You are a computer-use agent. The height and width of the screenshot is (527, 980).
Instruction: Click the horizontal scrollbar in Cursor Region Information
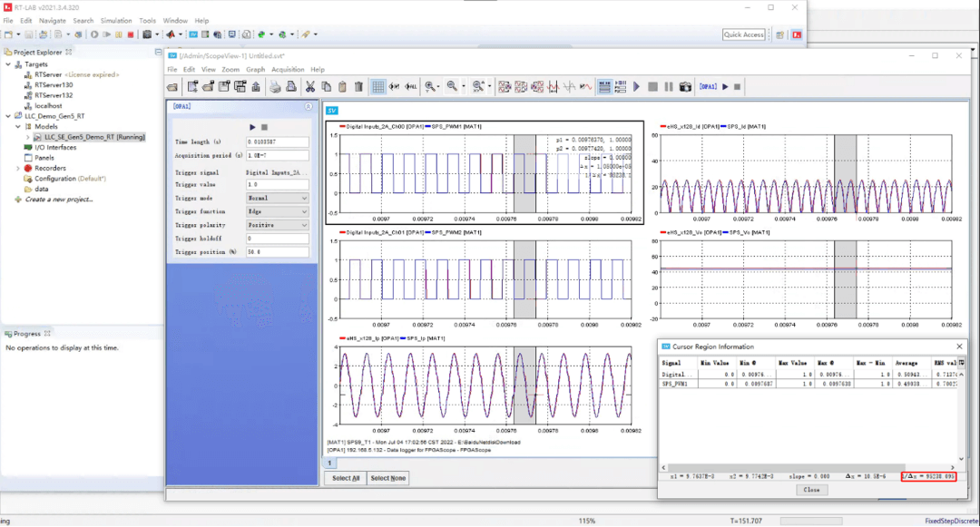[788, 468]
